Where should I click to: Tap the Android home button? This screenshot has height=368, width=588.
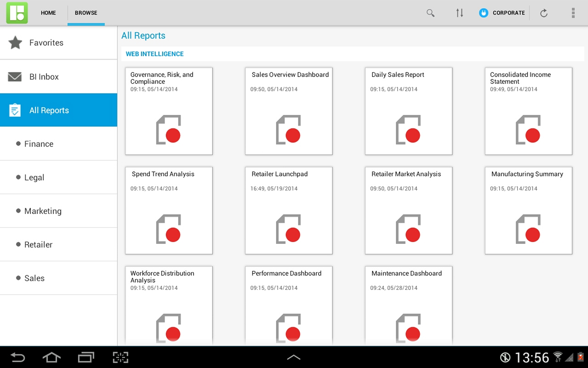click(52, 357)
